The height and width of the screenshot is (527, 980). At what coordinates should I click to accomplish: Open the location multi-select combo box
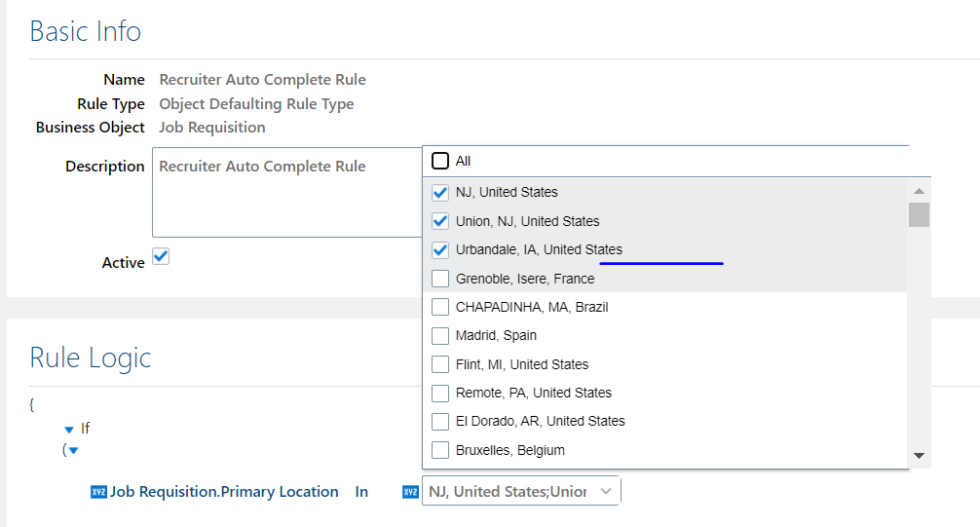tap(521, 491)
